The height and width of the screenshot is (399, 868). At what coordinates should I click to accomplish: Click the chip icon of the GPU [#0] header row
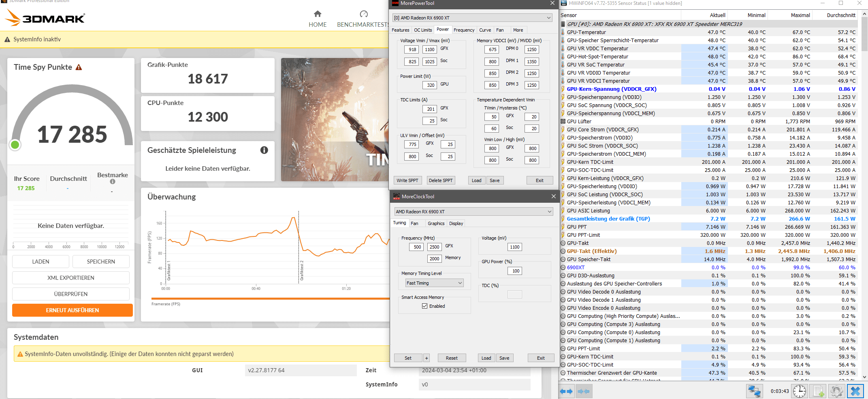pyautogui.click(x=563, y=24)
